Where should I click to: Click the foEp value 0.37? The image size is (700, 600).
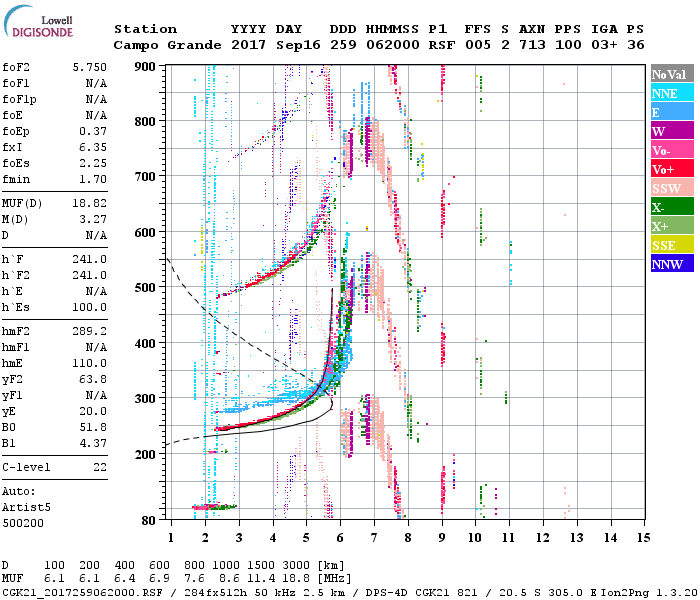tap(93, 132)
